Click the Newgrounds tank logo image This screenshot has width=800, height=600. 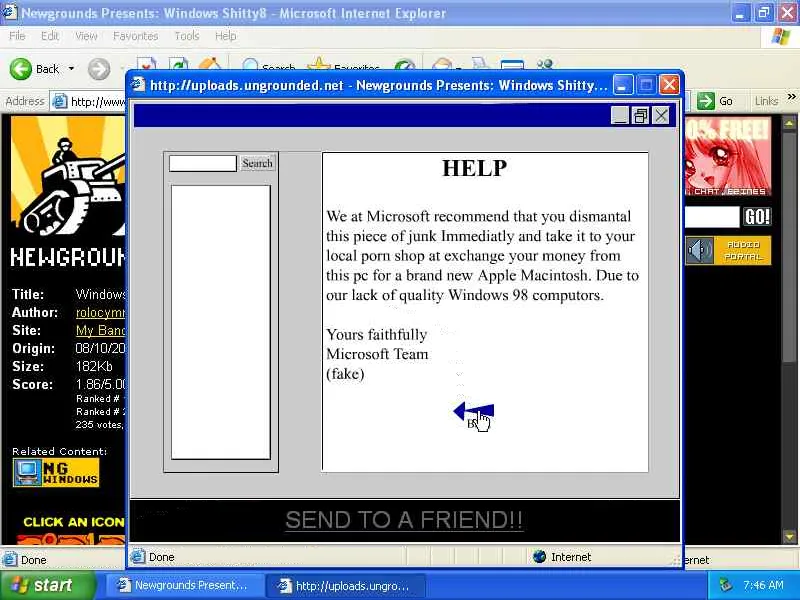[x=68, y=176]
